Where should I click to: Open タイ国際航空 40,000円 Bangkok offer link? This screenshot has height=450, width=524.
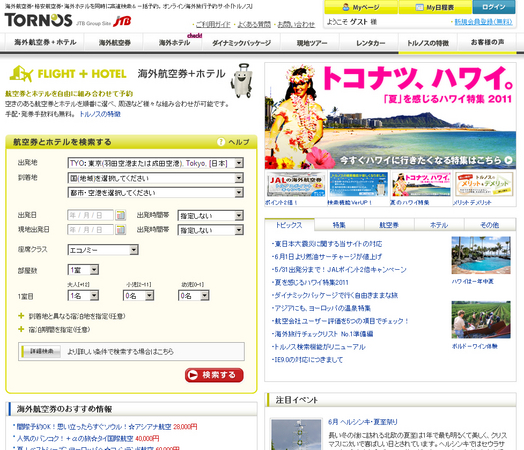[88, 438]
